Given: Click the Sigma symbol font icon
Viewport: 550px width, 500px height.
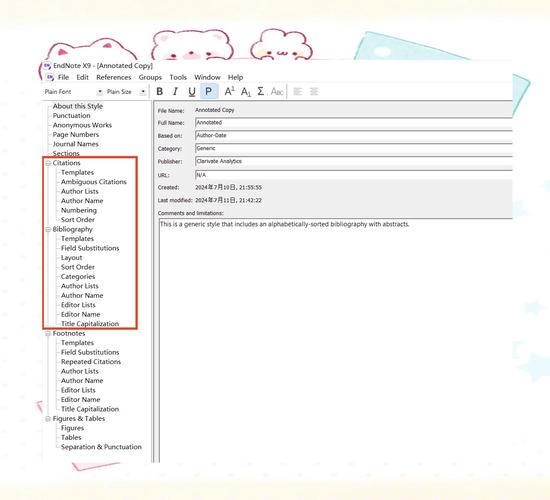Looking at the screenshot, I should [x=261, y=92].
